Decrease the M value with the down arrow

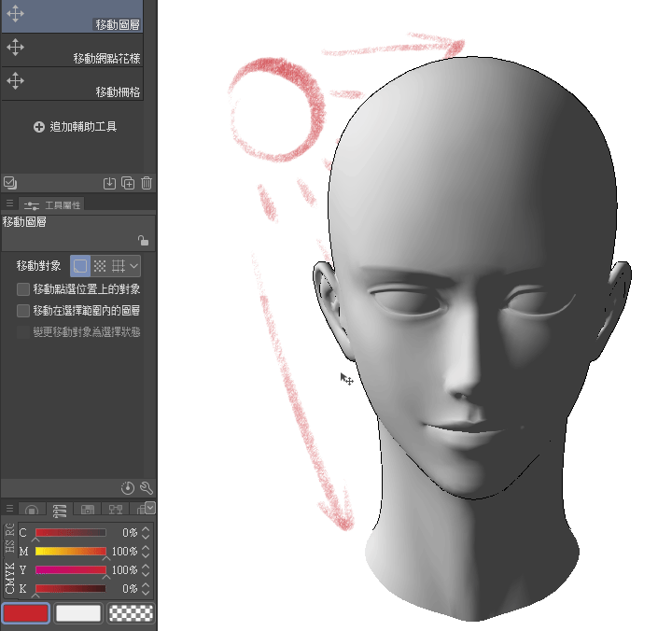click(146, 555)
